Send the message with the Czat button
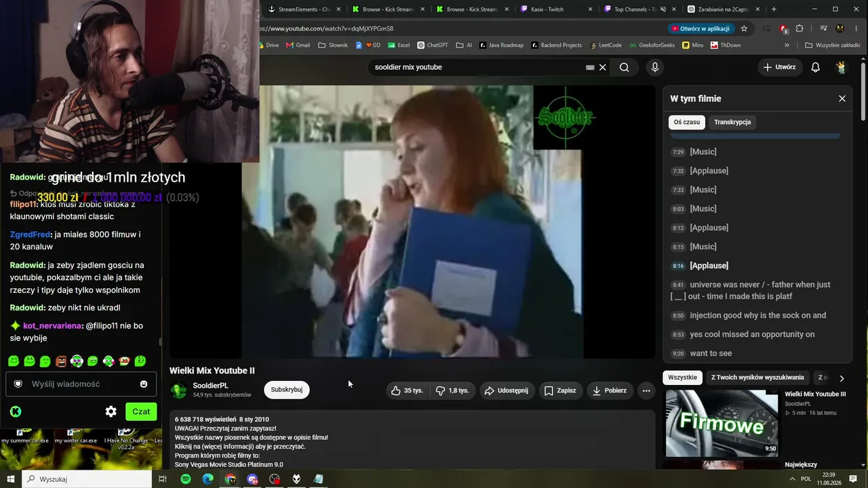This screenshot has height=488, width=868. [141, 411]
